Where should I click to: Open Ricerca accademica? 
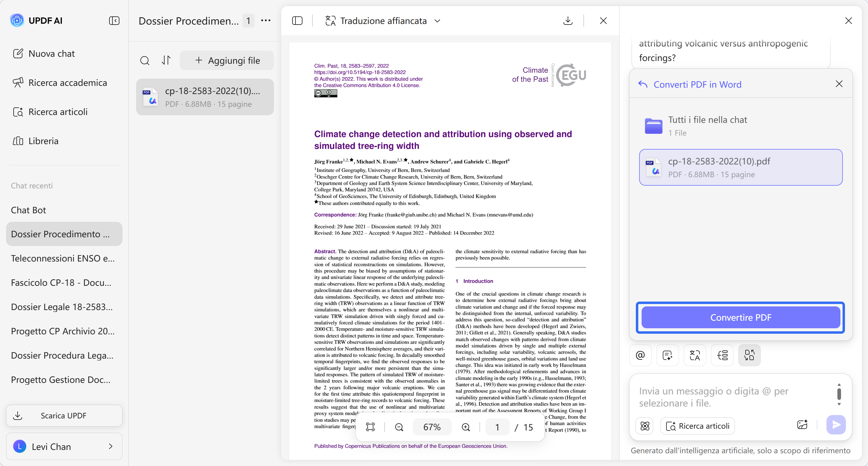(60, 83)
